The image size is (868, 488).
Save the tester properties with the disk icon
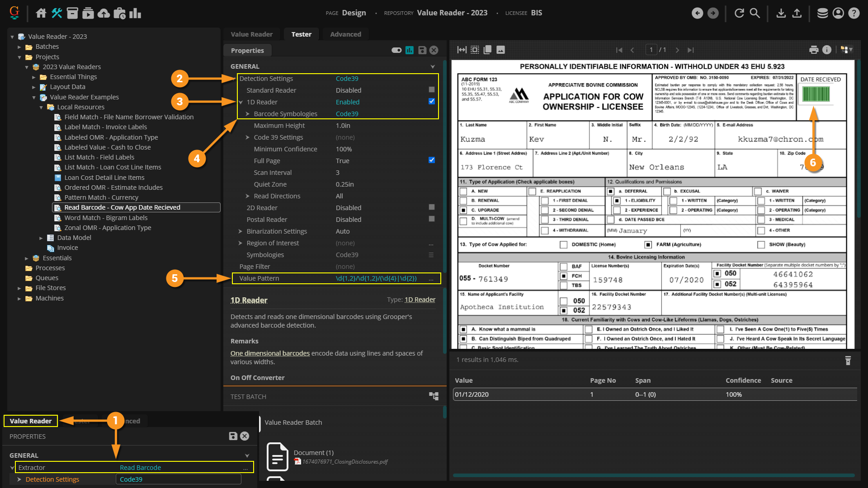tap(422, 50)
